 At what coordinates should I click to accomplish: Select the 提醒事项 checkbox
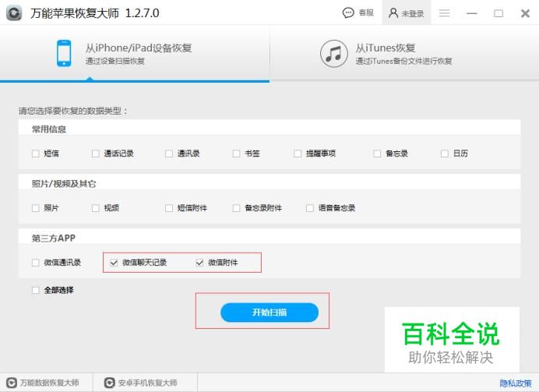298,154
